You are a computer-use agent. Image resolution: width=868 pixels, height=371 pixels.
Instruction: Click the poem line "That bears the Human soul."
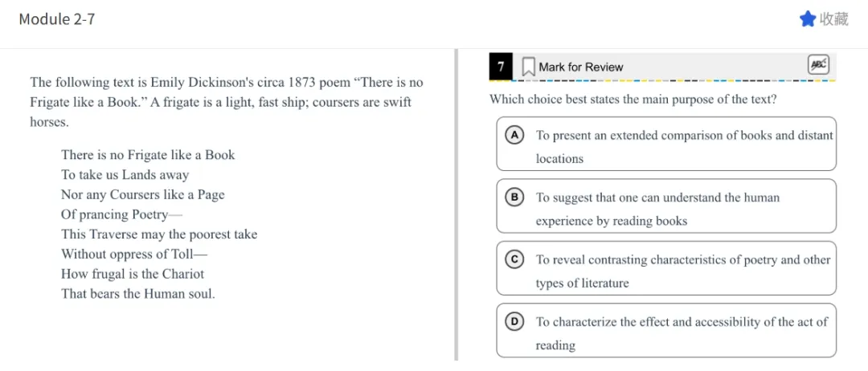[137, 294]
